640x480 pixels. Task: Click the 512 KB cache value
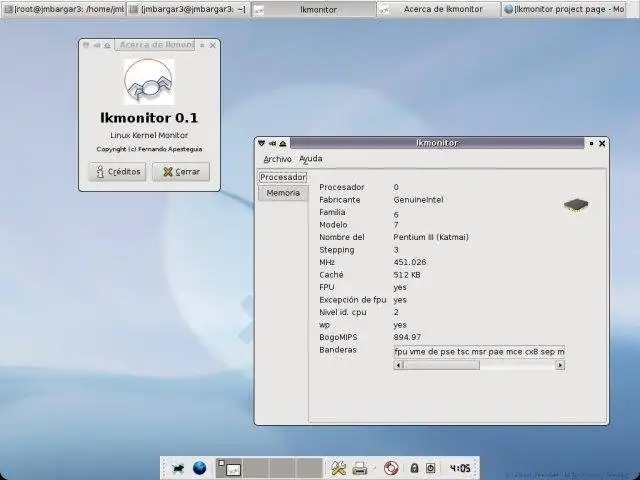407,275
